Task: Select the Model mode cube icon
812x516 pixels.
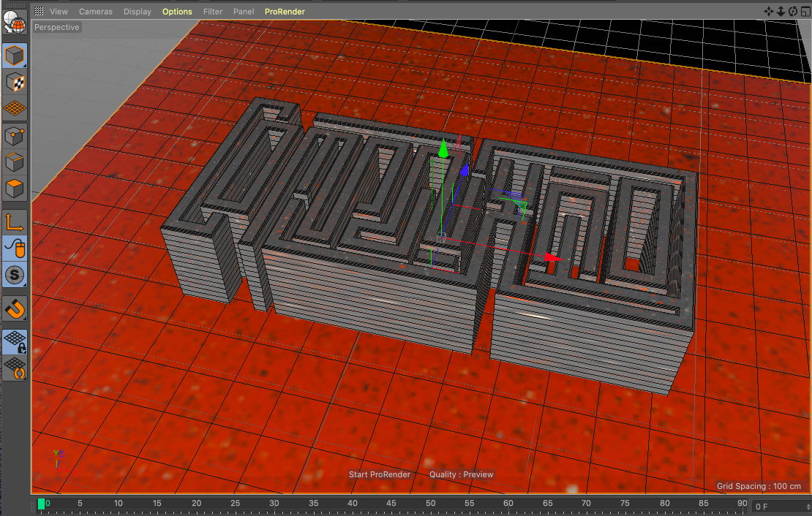Action: (x=15, y=56)
